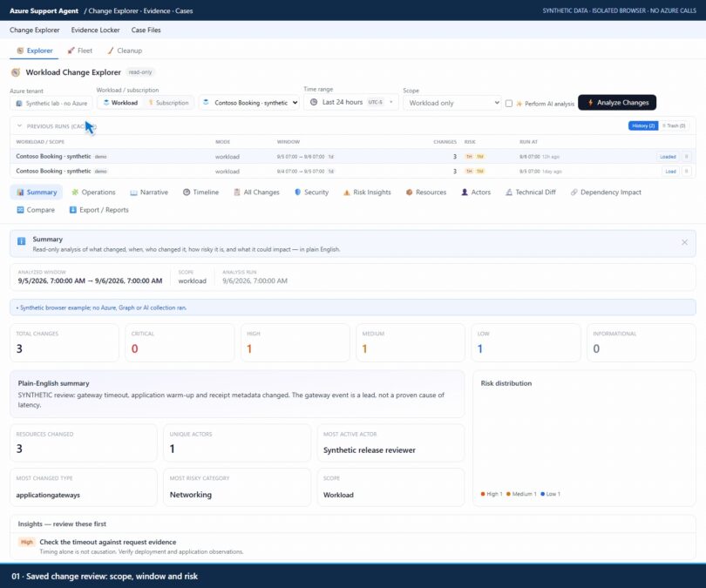Load the second Contoso Booking run
This screenshot has height=588, width=706.
coord(670,172)
